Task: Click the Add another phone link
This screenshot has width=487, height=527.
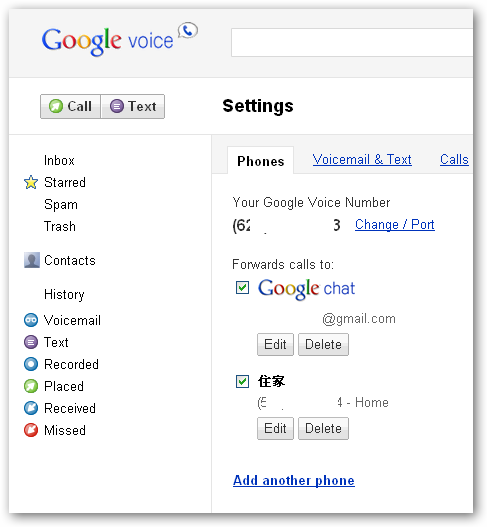Action: (294, 480)
